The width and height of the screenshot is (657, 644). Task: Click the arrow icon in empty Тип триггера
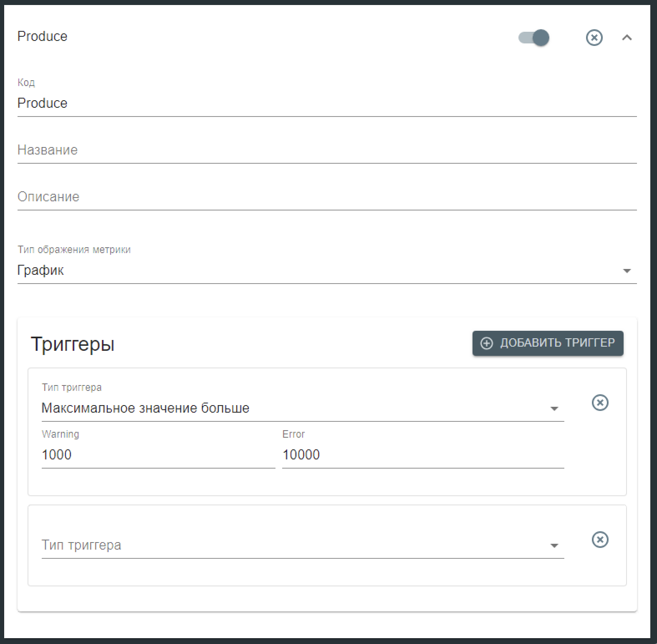pos(554,545)
